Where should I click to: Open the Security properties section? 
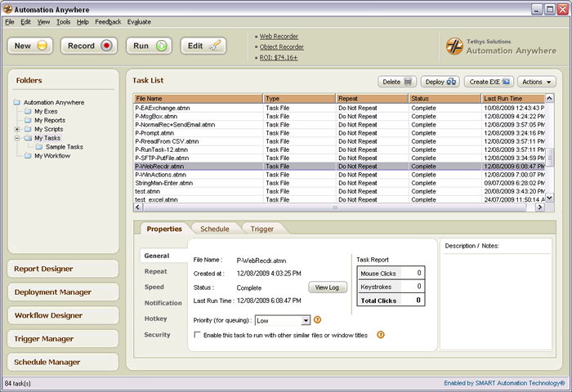pos(157,334)
